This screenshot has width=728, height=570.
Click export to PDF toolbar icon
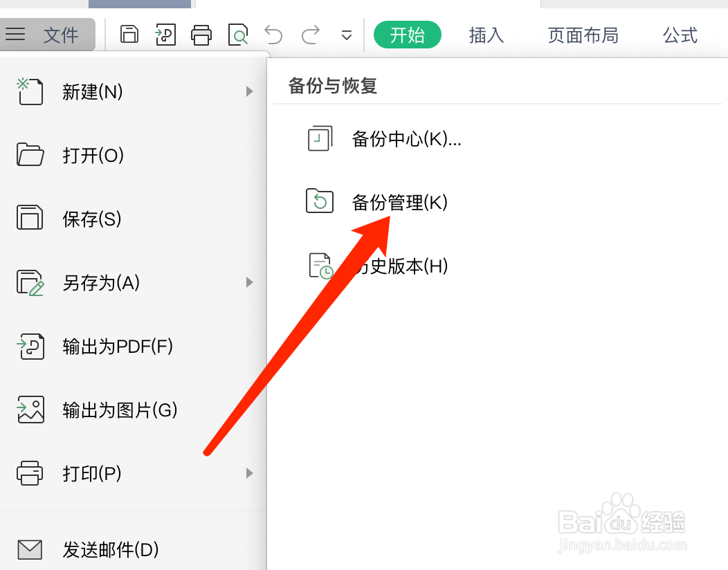click(165, 35)
